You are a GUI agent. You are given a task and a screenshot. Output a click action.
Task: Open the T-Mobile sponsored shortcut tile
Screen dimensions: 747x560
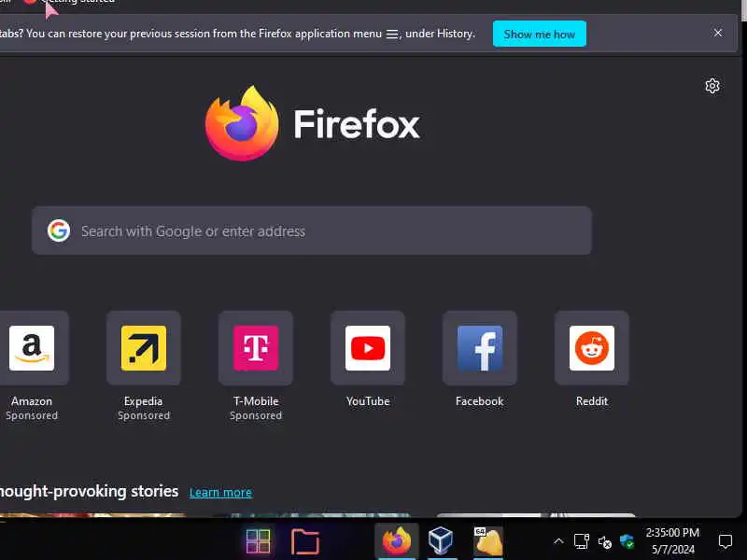tap(256, 348)
